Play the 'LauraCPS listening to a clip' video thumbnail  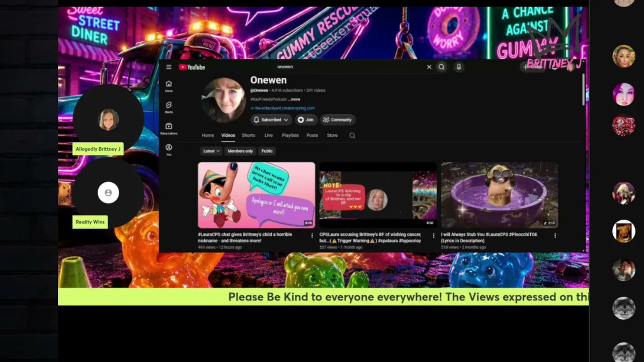pos(378,195)
